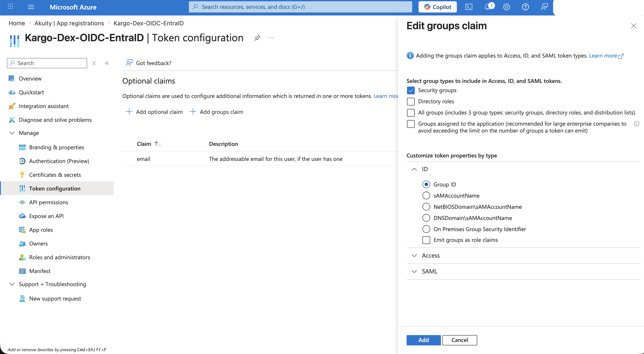This screenshot has height=354, width=644.
Task: Click the Roles and administrators icon
Action: 22,257
